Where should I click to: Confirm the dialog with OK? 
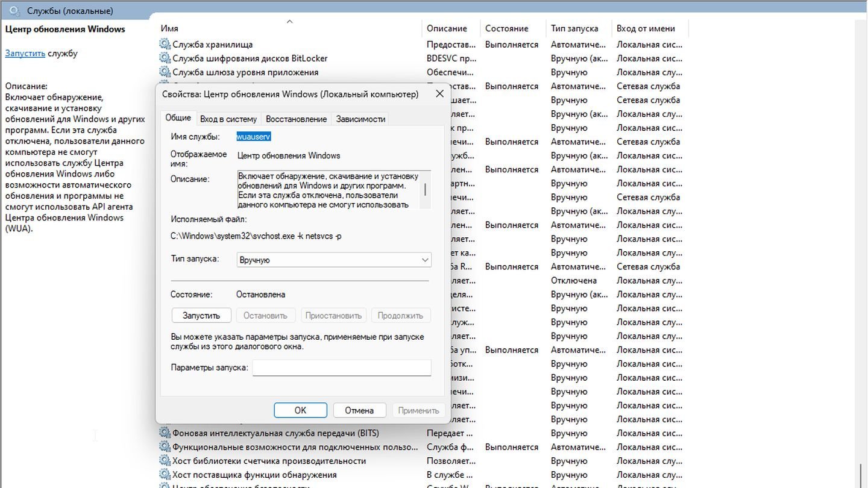[x=300, y=410]
